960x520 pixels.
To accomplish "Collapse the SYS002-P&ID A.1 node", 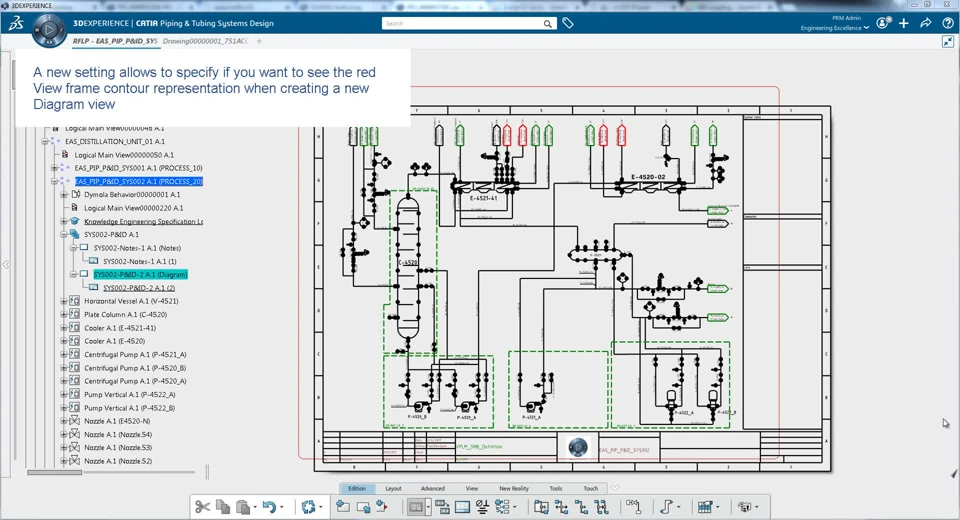I will point(64,235).
